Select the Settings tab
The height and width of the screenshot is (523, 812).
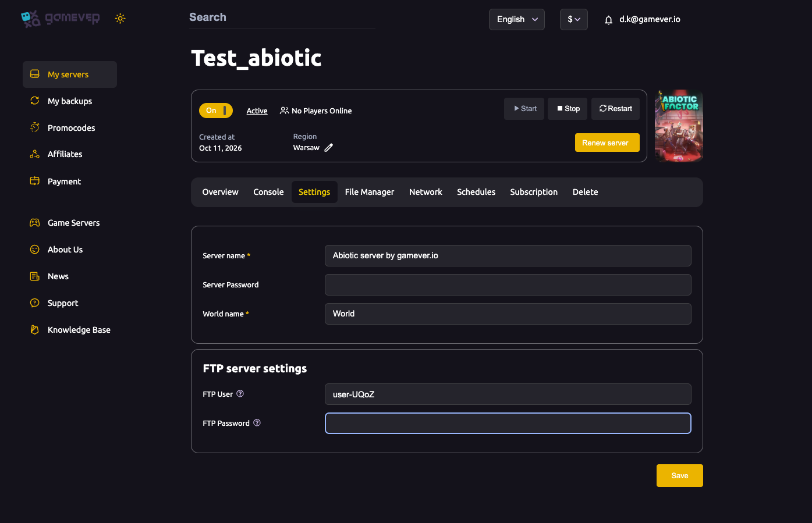[314, 192]
